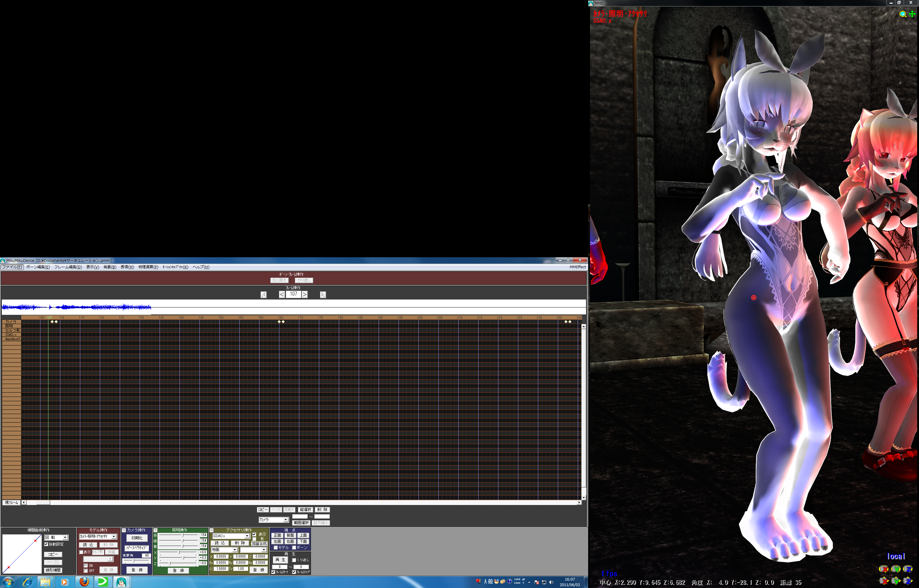919x588 pixels.
Task: Uncheck the accessory 表示 display checkbox
Action: point(254,534)
